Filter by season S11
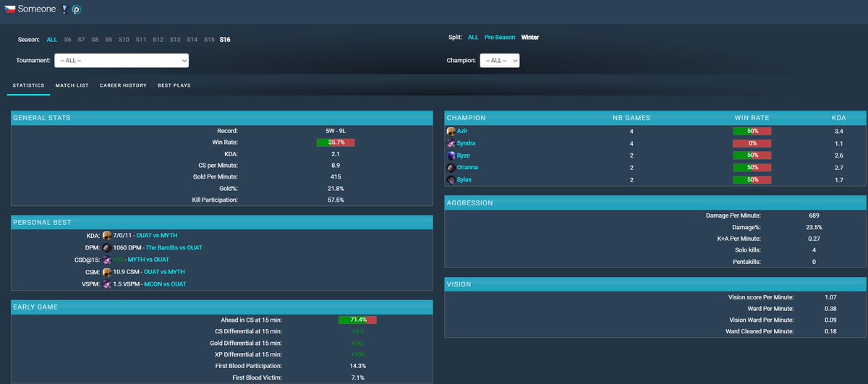The width and height of the screenshot is (868, 384). tap(140, 40)
